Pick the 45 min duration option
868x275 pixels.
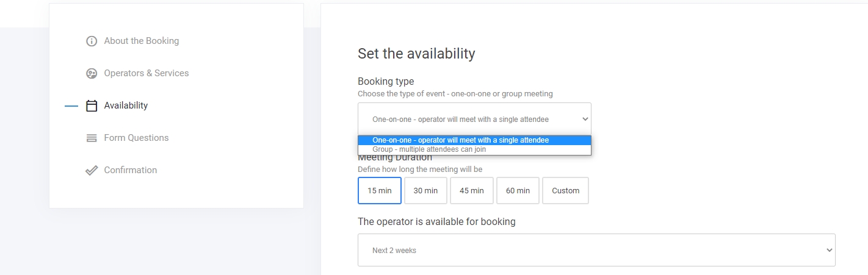(471, 190)
